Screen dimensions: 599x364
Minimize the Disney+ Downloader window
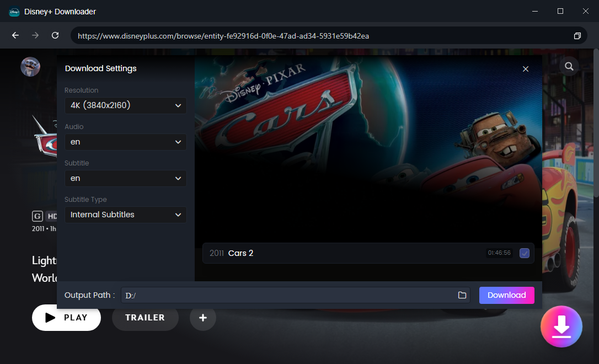click(535, 11)
